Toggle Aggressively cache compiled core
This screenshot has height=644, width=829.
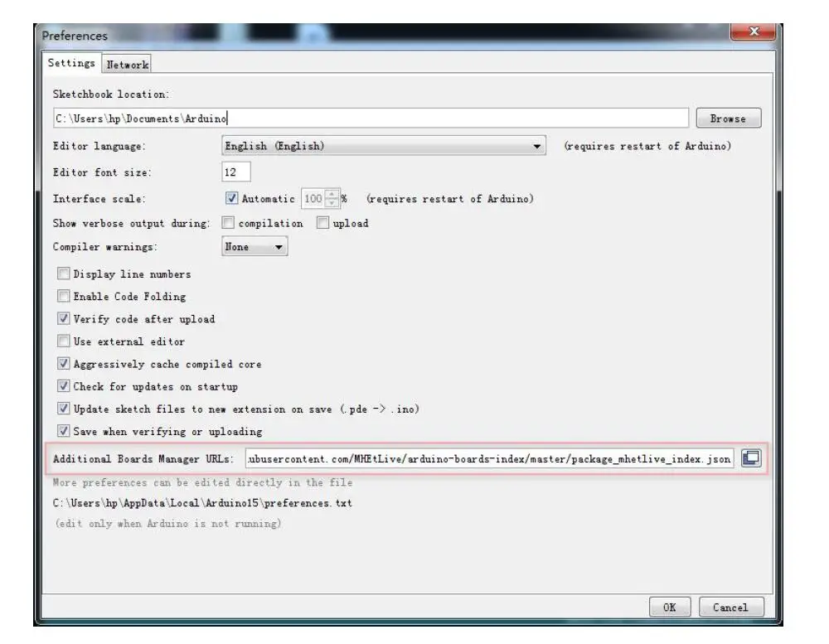pyautogui.click(x=64, y=364)
